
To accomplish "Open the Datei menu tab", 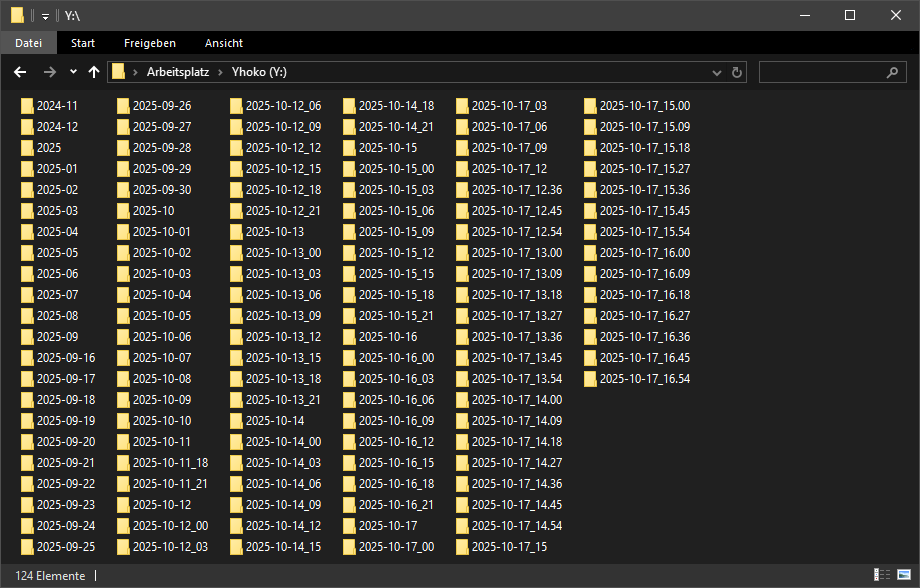I will (28, 43).
